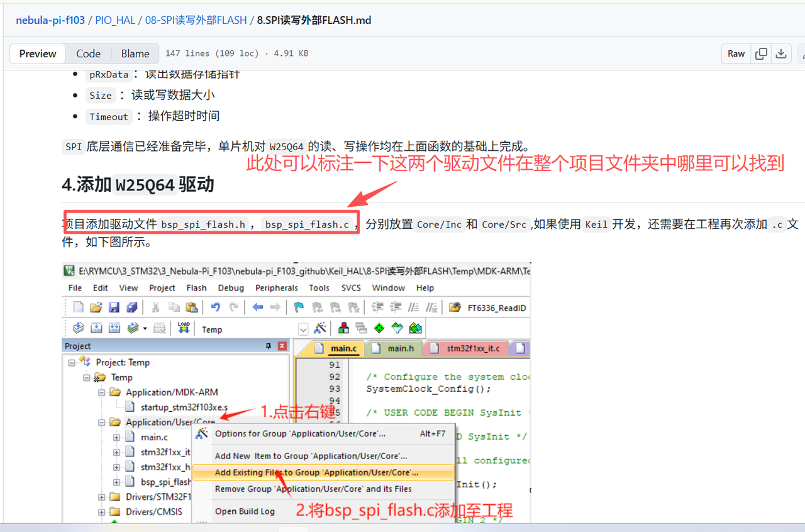Click the Raw button
Screen dimensions: 805x532
(x=735, y=53)
